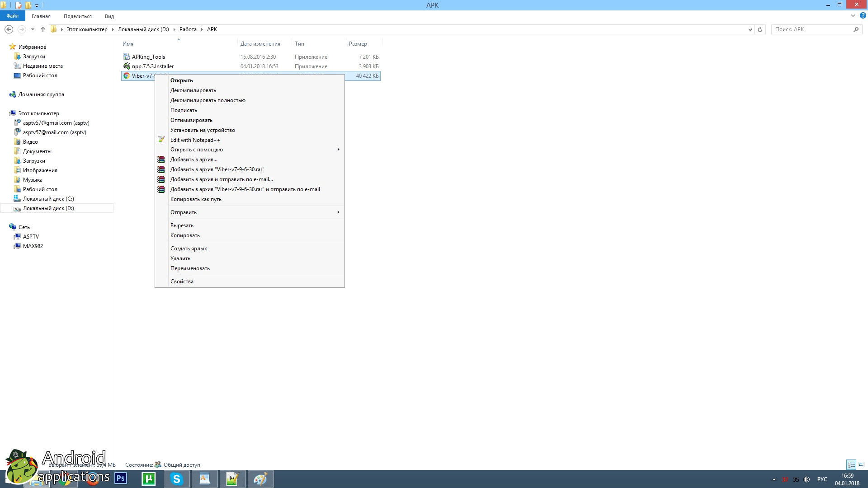Viewport: 868px width, 488px height.
Task: Open Skype from the taskbar
Action: coord(177,479)
